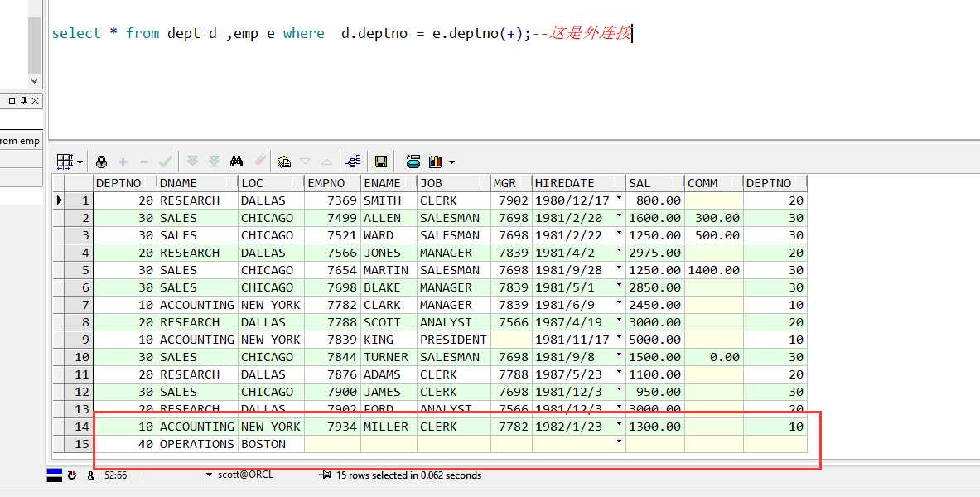
Task: Click the SMITH cell
Action: point(389,200)
